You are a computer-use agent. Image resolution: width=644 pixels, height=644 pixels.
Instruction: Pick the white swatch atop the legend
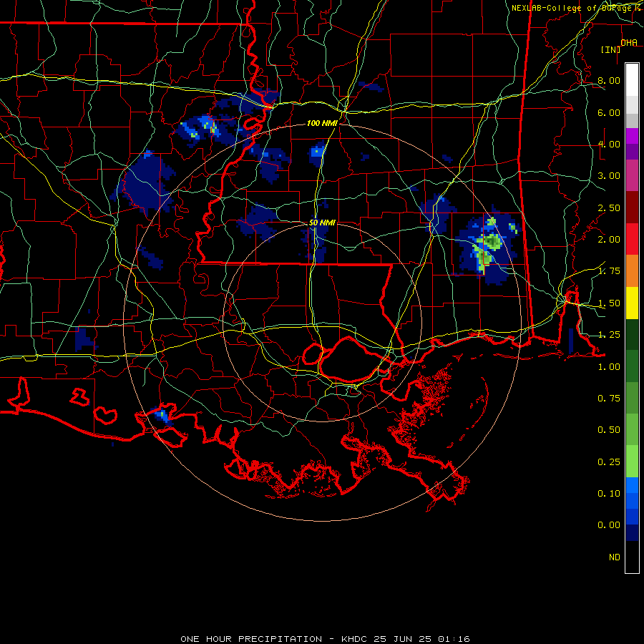(632, 79)
